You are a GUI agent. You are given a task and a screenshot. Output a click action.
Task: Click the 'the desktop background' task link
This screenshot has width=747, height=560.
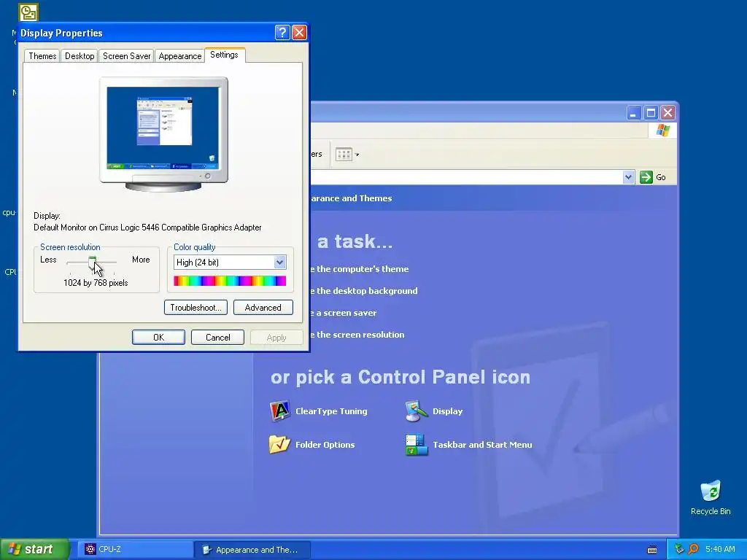click(364, 291)
